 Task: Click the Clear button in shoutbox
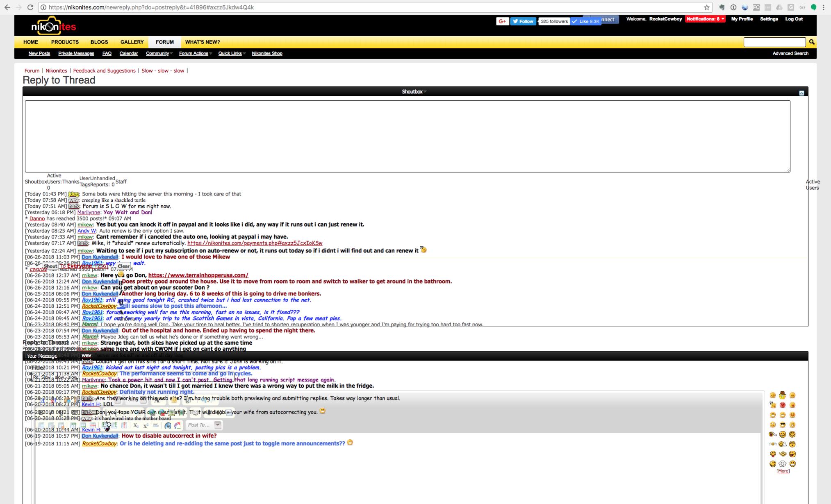[123, 266]
